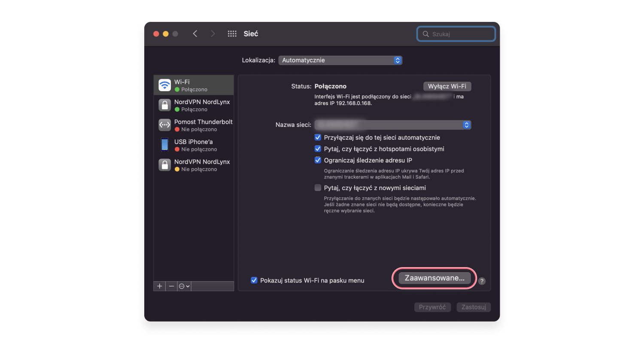Click Wi-Fi row Połączono status text
The height and width of the screenshot is (343, 644).
pyautogui.click(x=194, y=90)
